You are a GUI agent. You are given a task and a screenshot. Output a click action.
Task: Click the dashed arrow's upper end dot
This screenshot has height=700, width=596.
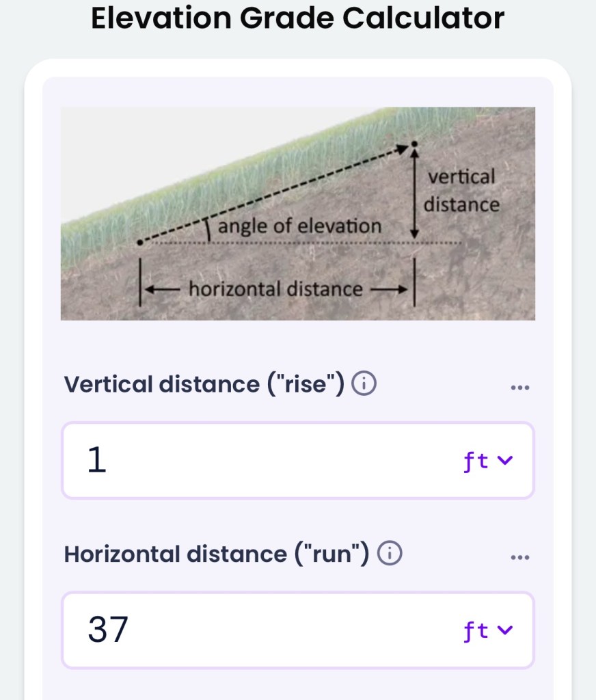414,144
